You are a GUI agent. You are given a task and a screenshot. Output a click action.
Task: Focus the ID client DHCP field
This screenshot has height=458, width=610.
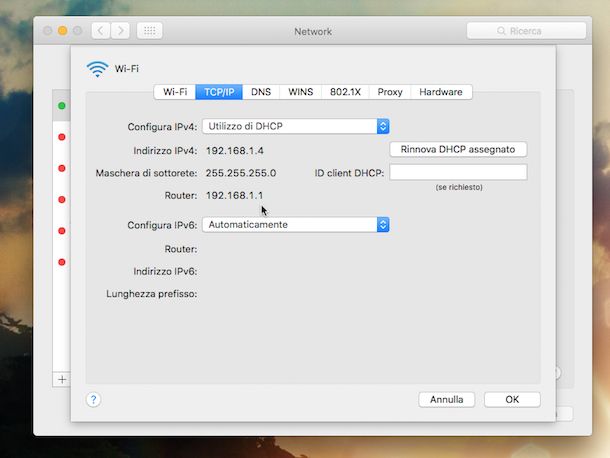tap(458, 172)
